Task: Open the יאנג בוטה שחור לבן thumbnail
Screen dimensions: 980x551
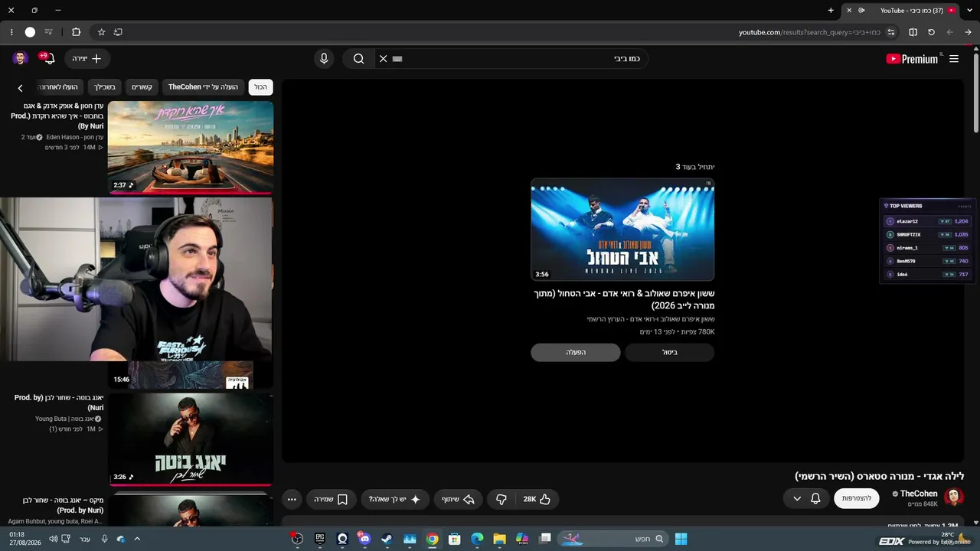Action: [191, 439]
